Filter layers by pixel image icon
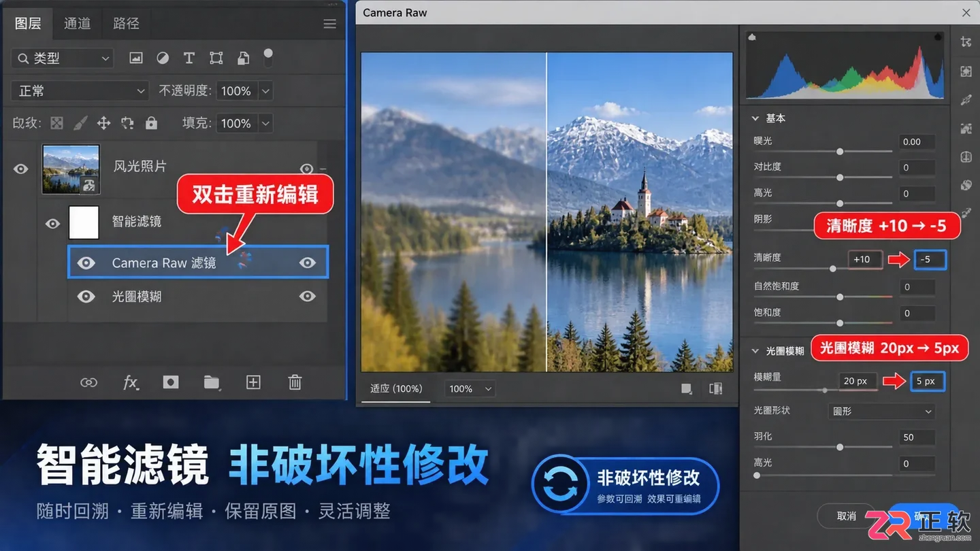Viewport: 980px width, 551px height. tap(136, 59)
